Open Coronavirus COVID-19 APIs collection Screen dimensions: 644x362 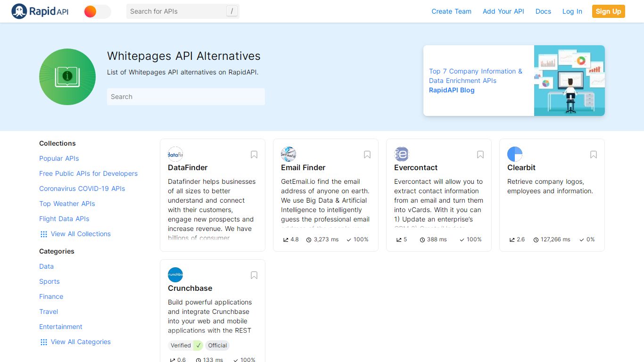(x=82, y=189)
